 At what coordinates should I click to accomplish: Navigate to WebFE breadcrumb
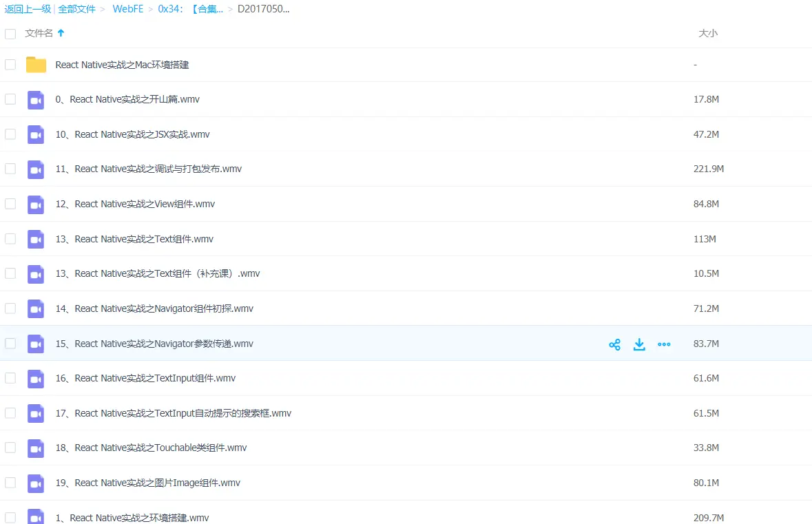click(x=128, y=9)
